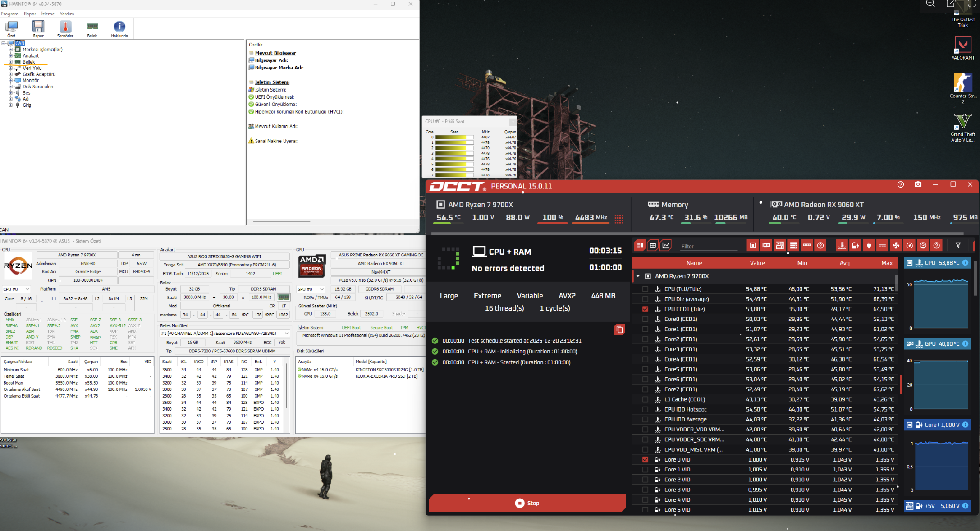
Task: Open the memory module DIMM selector dropdown
Action: (x=225, y=333)
